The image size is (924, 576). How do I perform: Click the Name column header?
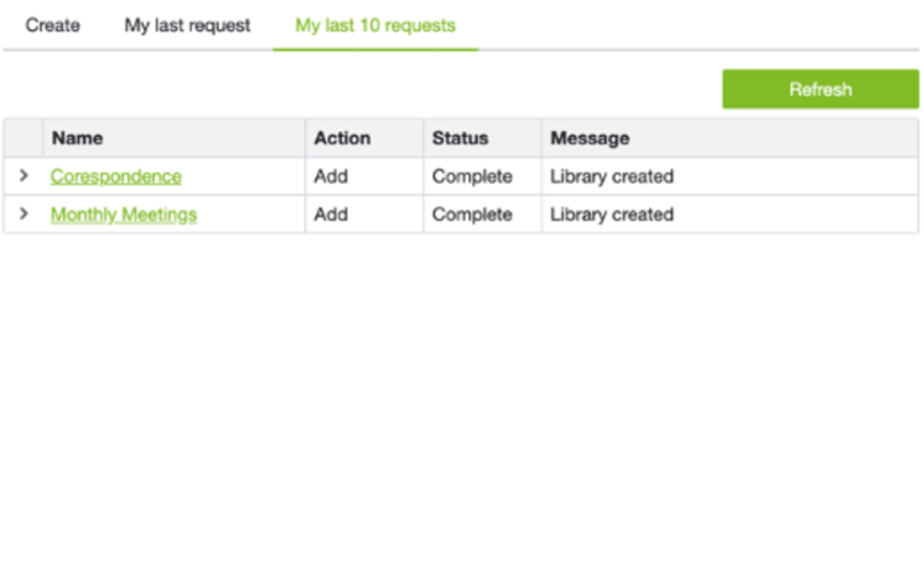pos(77,138)
